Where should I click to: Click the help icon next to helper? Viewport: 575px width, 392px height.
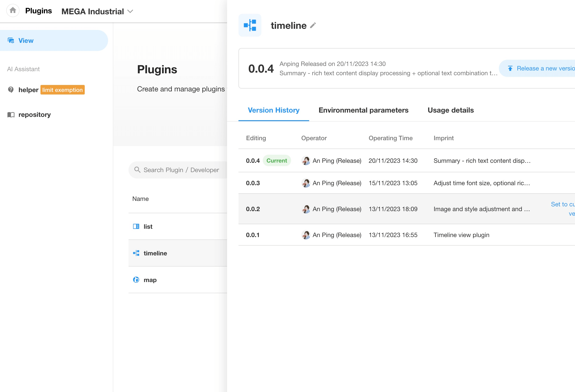pyautogui.click(x=11, y=89)
